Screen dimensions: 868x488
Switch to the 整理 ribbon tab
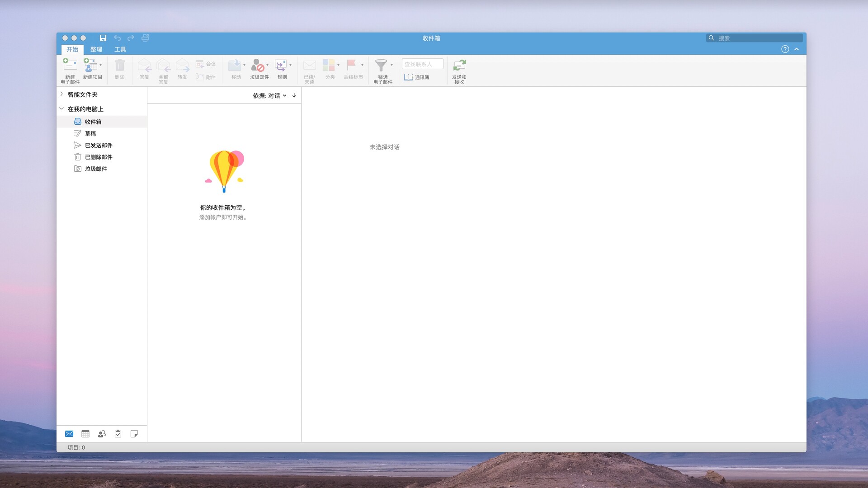click(97, 49)
